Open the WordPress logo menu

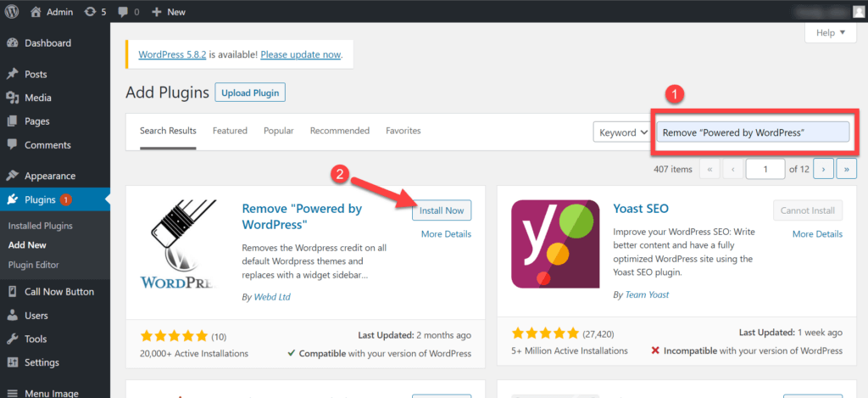[x=12, y=11]
